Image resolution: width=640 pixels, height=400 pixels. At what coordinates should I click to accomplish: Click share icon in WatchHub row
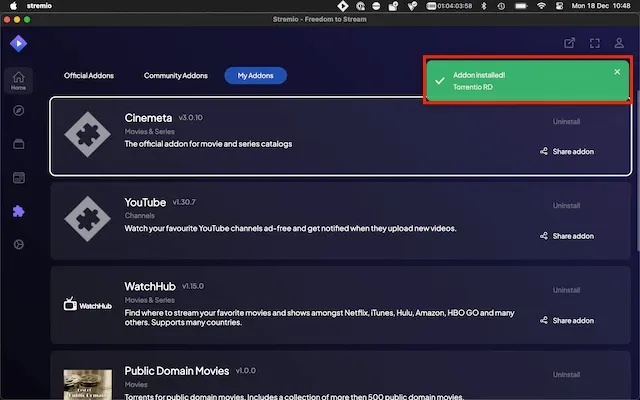click(x=544, y=320)
